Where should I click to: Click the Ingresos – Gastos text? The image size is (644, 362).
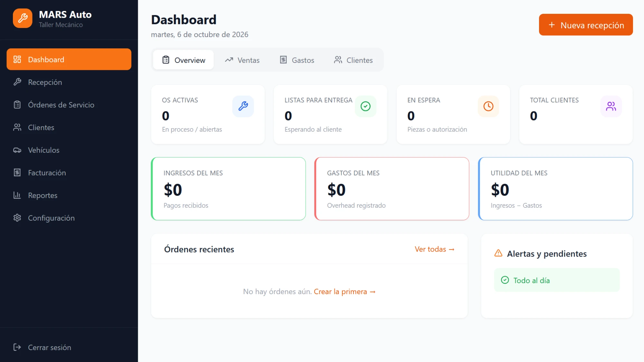(x=516, y=205)
